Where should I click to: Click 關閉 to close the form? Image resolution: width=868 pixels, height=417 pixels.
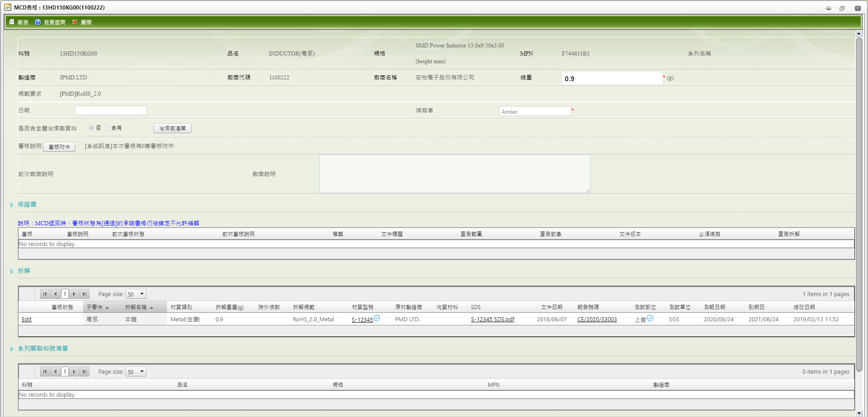pos(82,22)
